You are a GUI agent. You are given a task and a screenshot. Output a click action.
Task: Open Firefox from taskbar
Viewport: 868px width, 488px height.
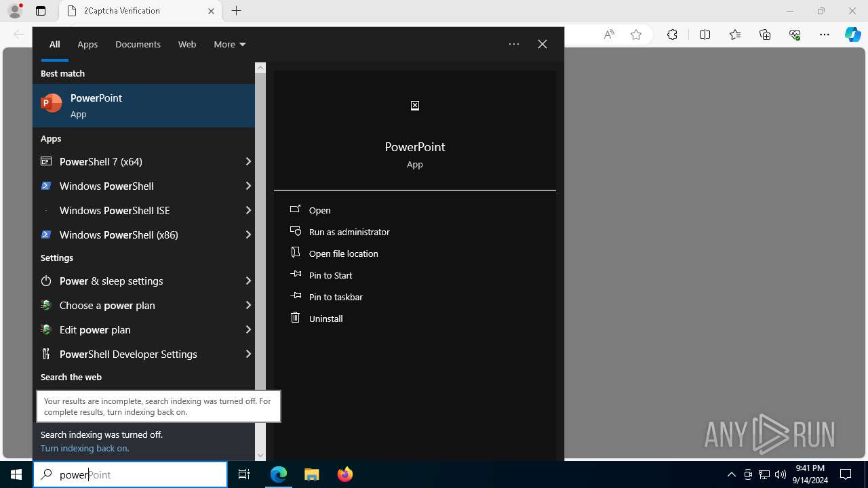coord(344,474)
